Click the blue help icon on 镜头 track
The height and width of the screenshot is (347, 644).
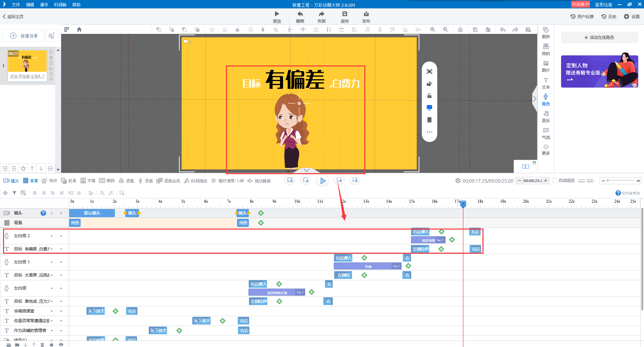(43, 213)
